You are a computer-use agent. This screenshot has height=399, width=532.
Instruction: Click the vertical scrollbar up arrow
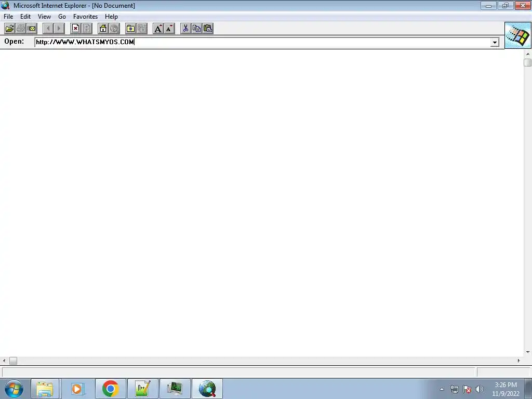(x=528, y=54)
